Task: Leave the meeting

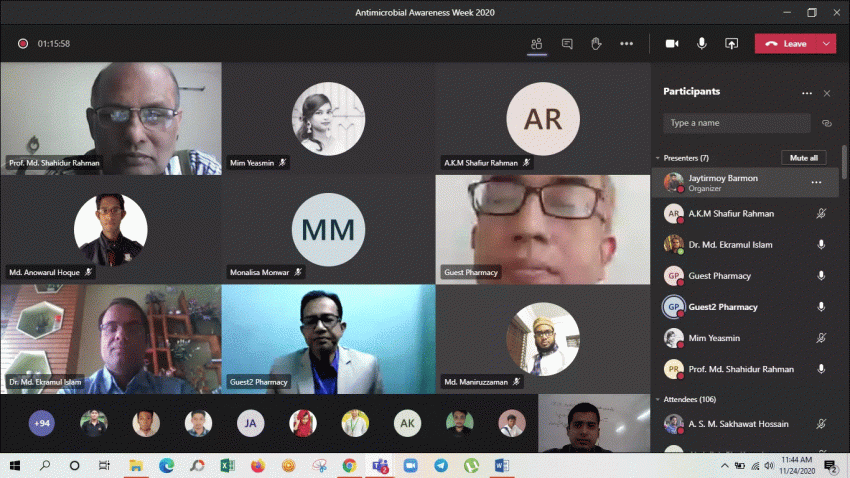Action: [786, 44]
